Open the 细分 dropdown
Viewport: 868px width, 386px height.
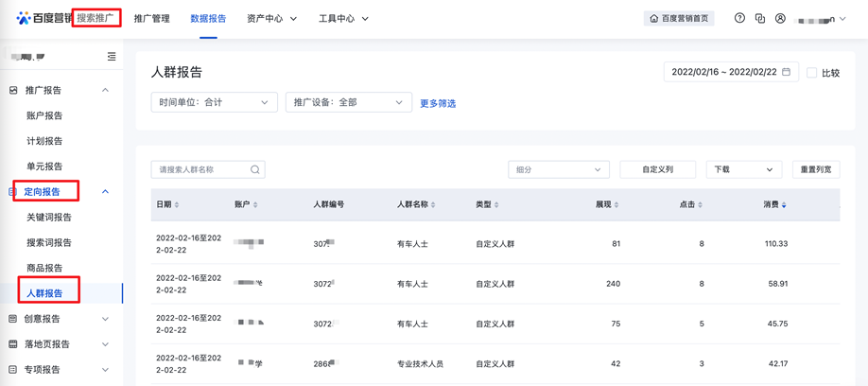pyautogui.click(x=558, y=170)
